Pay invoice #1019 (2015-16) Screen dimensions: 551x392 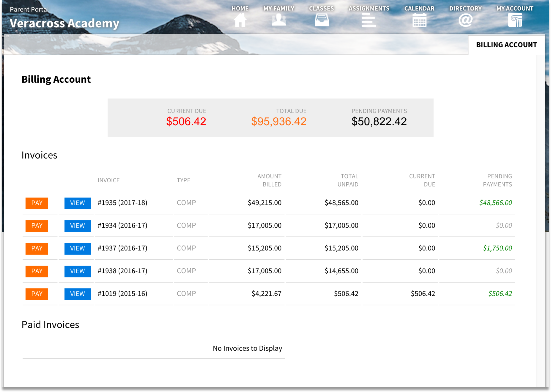pos(37,294)
